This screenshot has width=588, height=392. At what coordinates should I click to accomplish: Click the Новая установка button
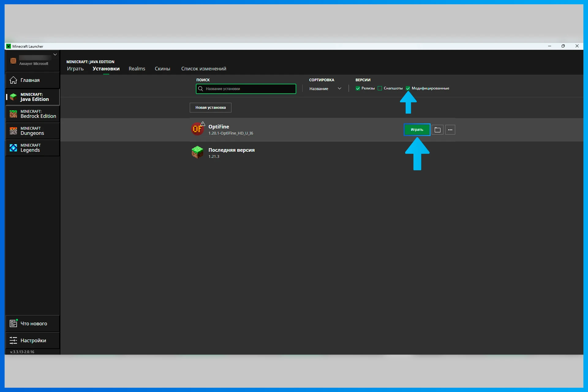(210, 107)
